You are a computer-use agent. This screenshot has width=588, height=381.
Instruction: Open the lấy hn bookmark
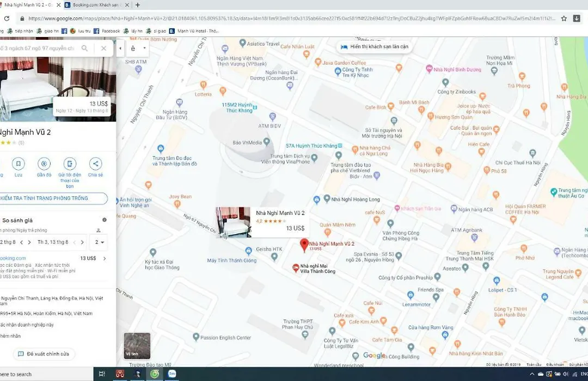pyautogui.click(x=133, y=31)
